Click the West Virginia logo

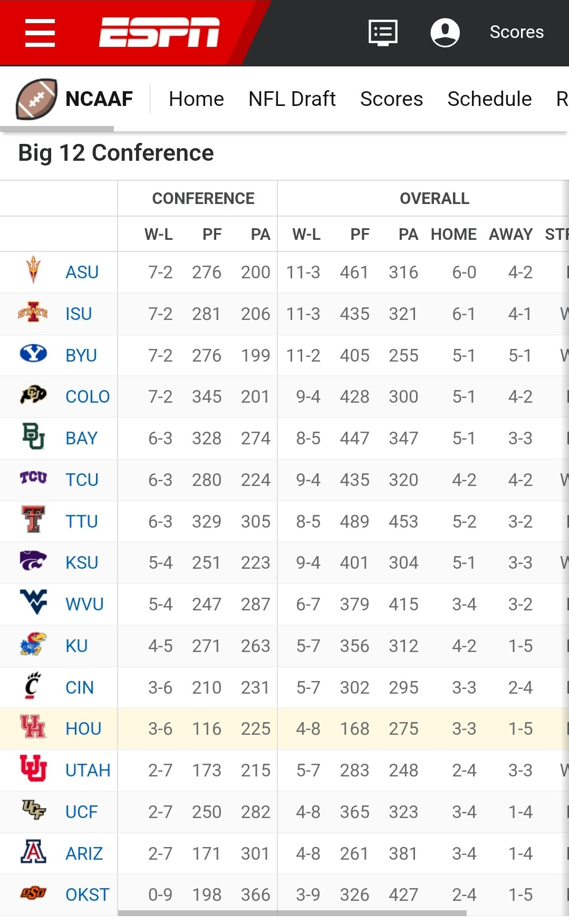pos(33,602)
